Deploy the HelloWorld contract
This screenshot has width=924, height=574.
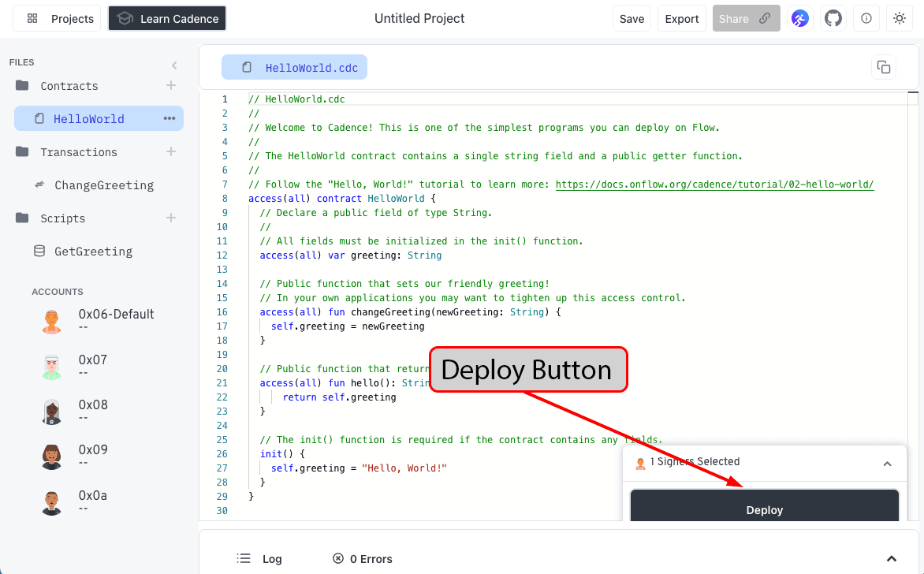pos(764,510)
